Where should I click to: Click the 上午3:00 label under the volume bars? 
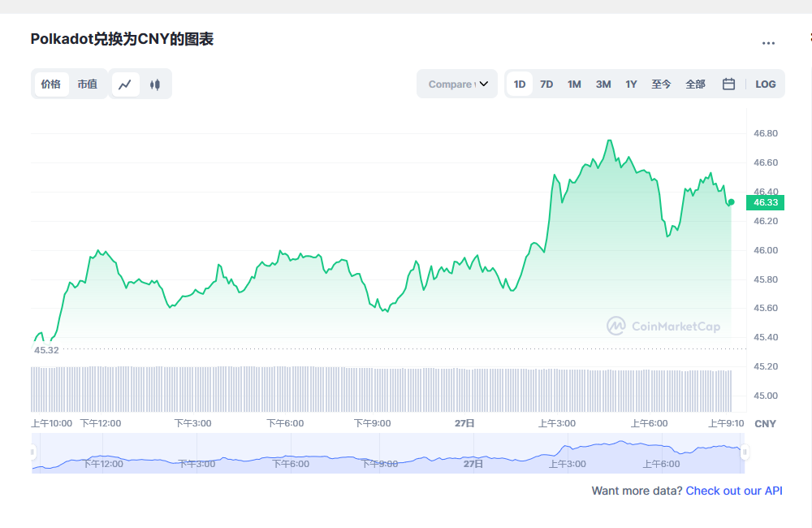557,423
